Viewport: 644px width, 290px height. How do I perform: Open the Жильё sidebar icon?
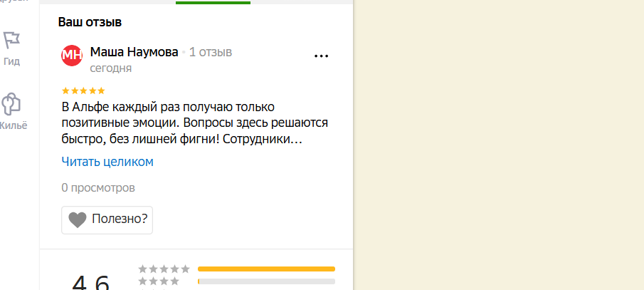[x=11, y=105]
